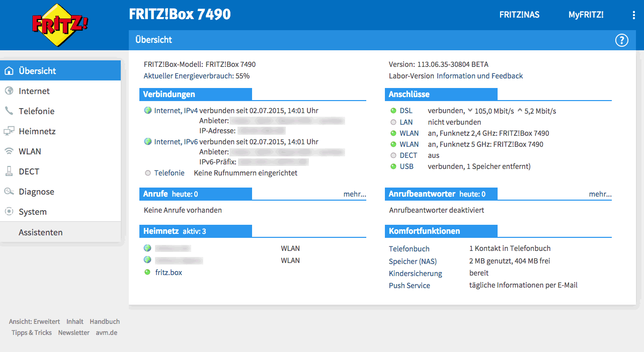Viewport: 644px width, 352px height.
Task: Open the Übersicht menu item
Action: (60, 70)
